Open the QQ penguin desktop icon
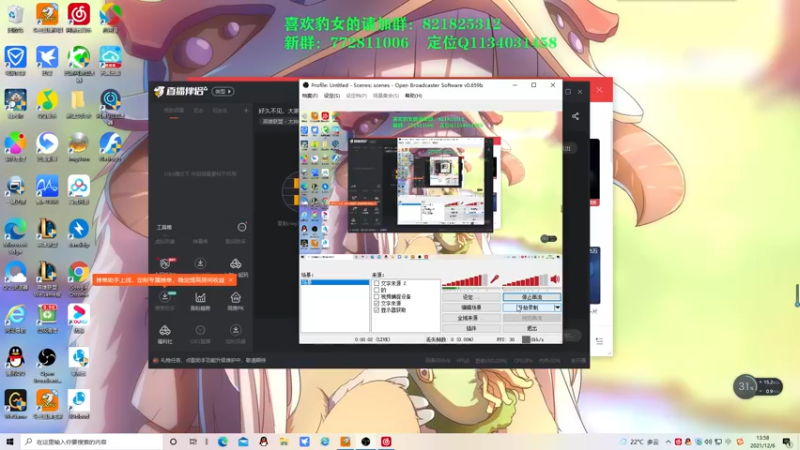Image resolution: width=800 pixels, height=450 pixels. click(15, 361)
